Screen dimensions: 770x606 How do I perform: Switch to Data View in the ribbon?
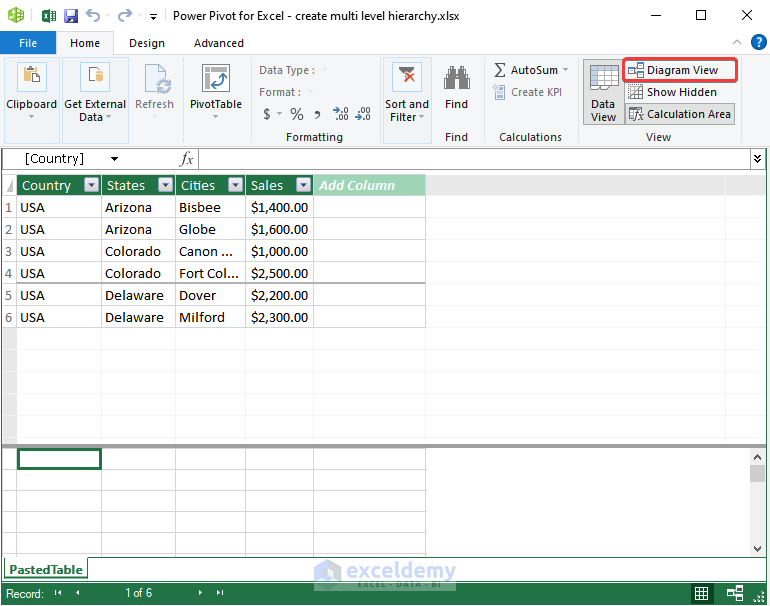[x=603, y=92]
